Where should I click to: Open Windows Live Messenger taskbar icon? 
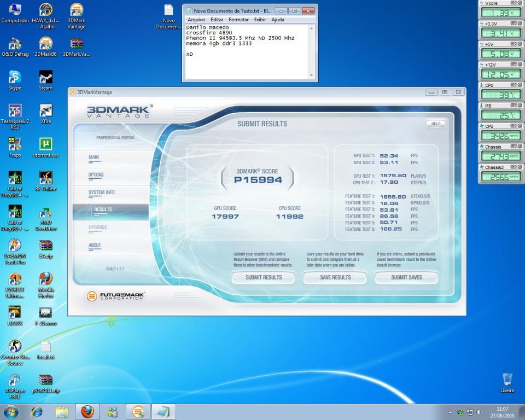[x=113, y=412]
